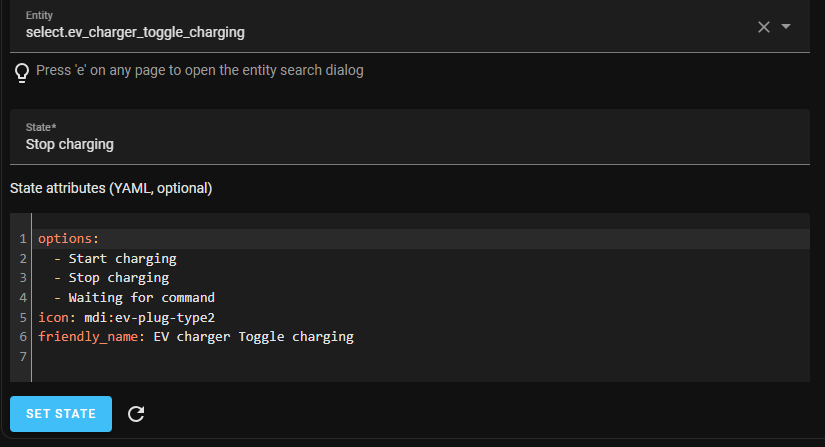This screenshot has height=447, width=825.
Task: Click empty line 7 in YAML editor
Action: (421, 357)
